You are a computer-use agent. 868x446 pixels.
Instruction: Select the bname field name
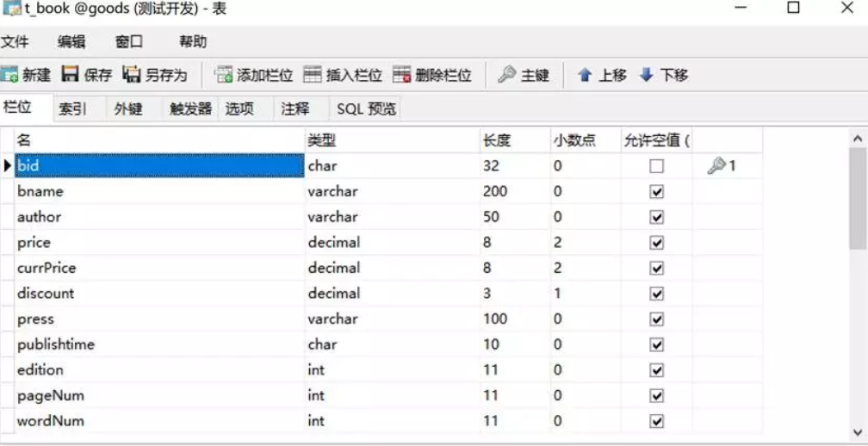159,191
